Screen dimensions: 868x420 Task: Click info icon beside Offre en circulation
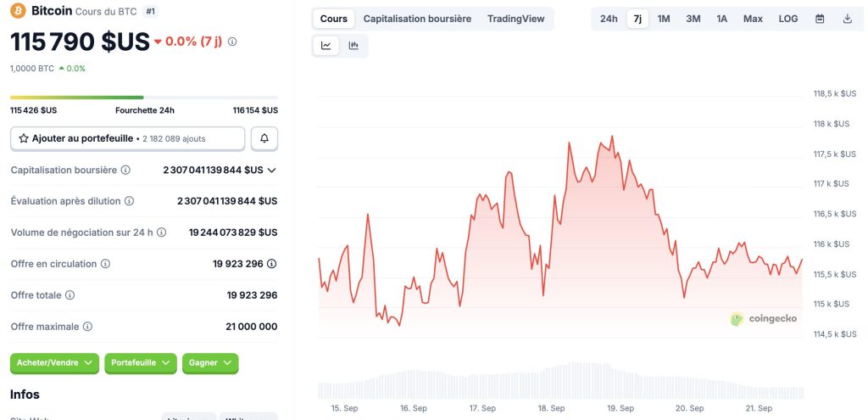105,264
